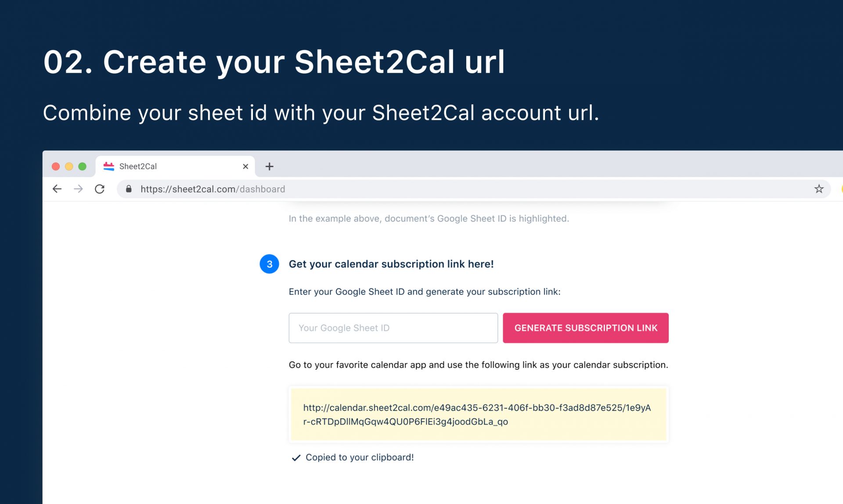Screen dimensions: 843x504
Task: Click the Sheet2Cal favicon in tab
Action: point(108,166)
